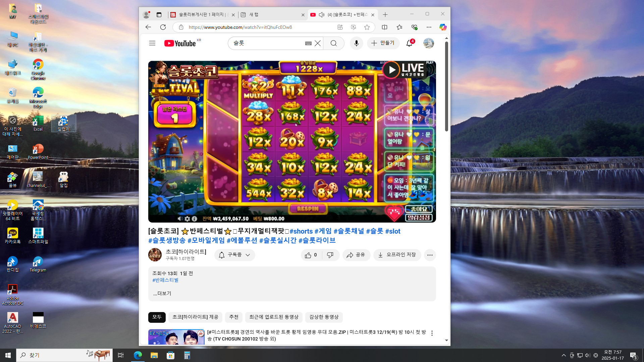Open options menu for 미스터트롯3 video
This screenshot has height=362, width=644.
[432, 333]
